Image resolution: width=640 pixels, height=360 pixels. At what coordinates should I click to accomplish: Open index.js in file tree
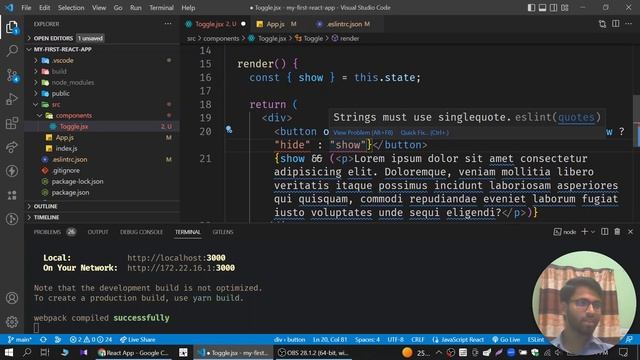[x=67, y=148]
